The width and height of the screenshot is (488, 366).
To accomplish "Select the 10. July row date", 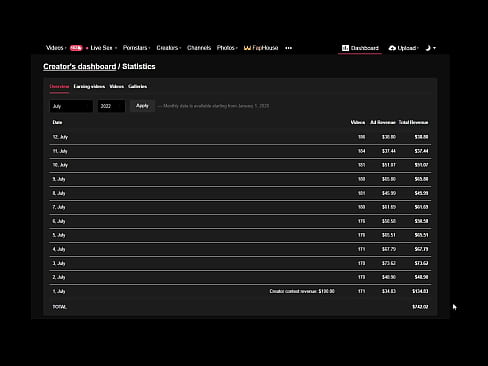I will pyautogui.click(x=60, y=165).
